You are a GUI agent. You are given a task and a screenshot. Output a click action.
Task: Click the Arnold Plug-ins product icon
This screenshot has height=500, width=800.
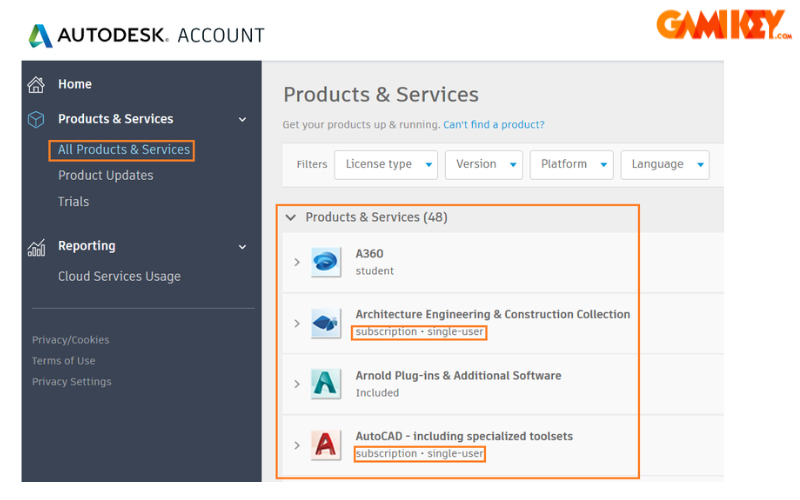[326, 384]
